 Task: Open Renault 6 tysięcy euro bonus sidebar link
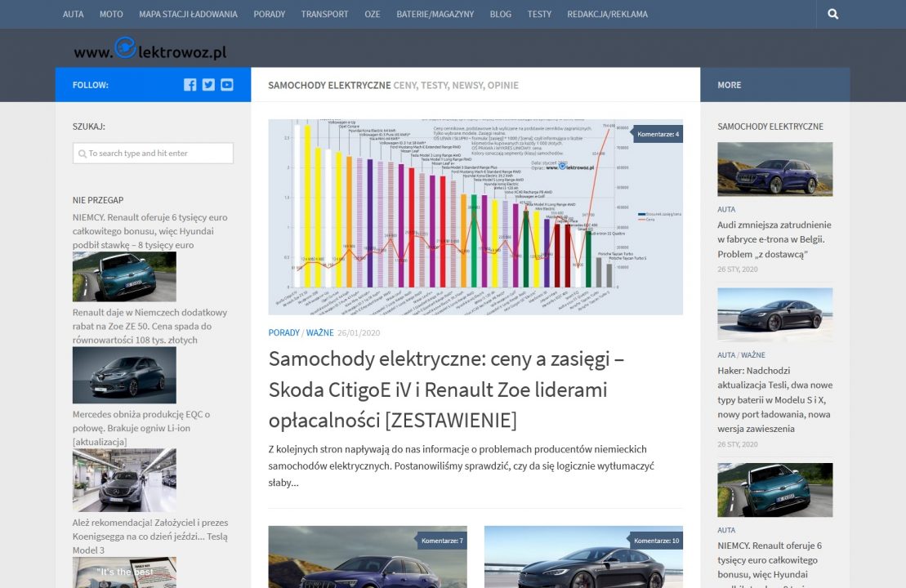point(150,231)
